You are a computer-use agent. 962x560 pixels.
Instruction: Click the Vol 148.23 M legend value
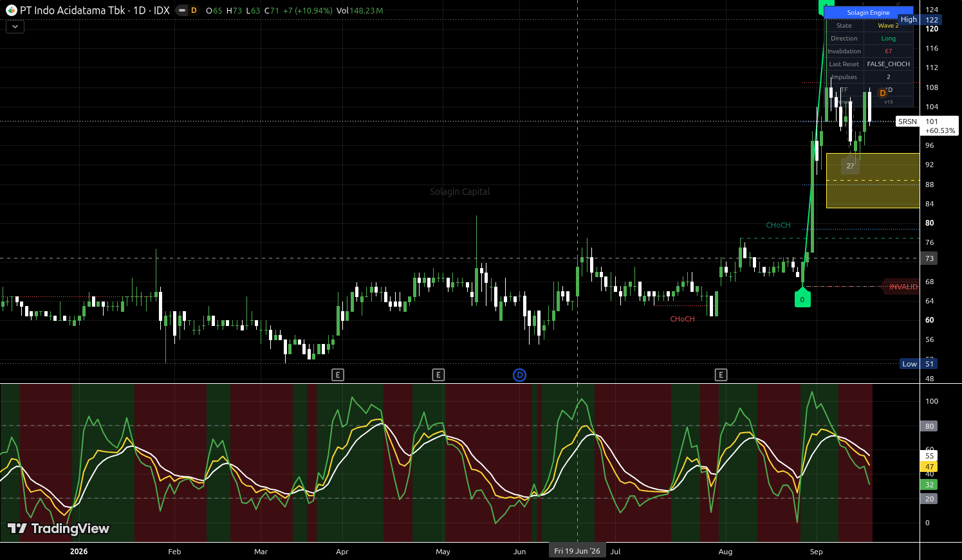(x=360, y=10)
